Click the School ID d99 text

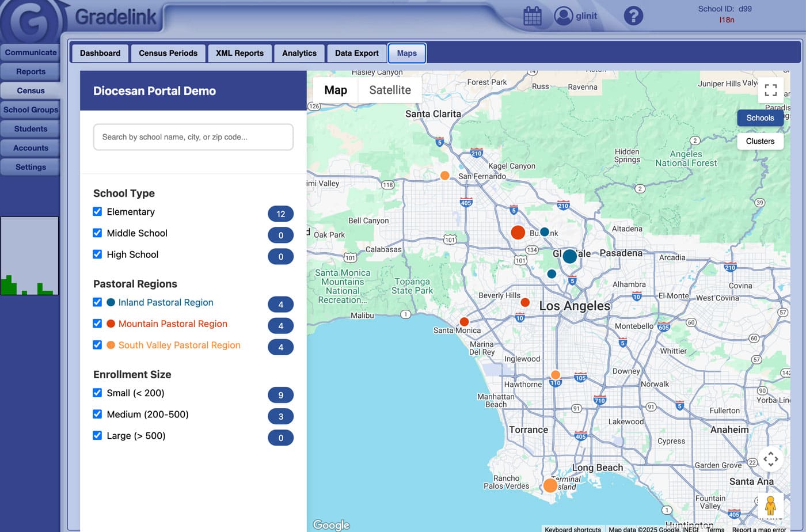click(x=725, y=9)
